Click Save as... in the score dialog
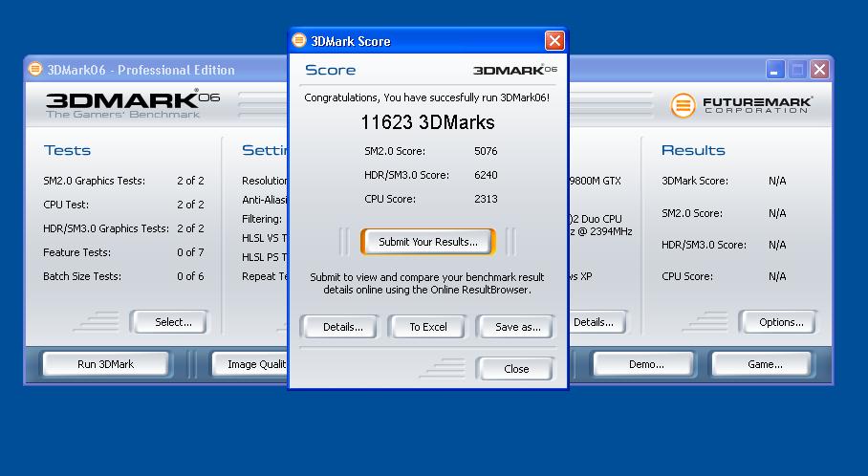The height and width of the screenshot is (476, 868). coord(516,327)
